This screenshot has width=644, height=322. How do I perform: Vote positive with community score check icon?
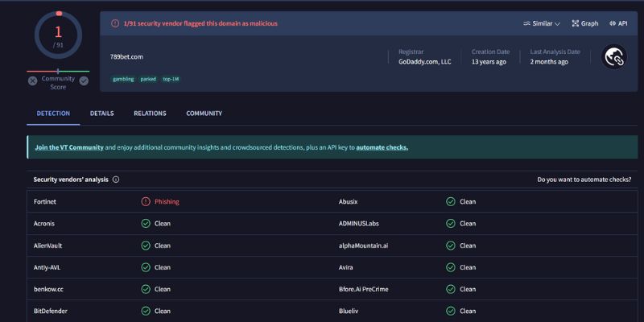[x=84, y=81]
